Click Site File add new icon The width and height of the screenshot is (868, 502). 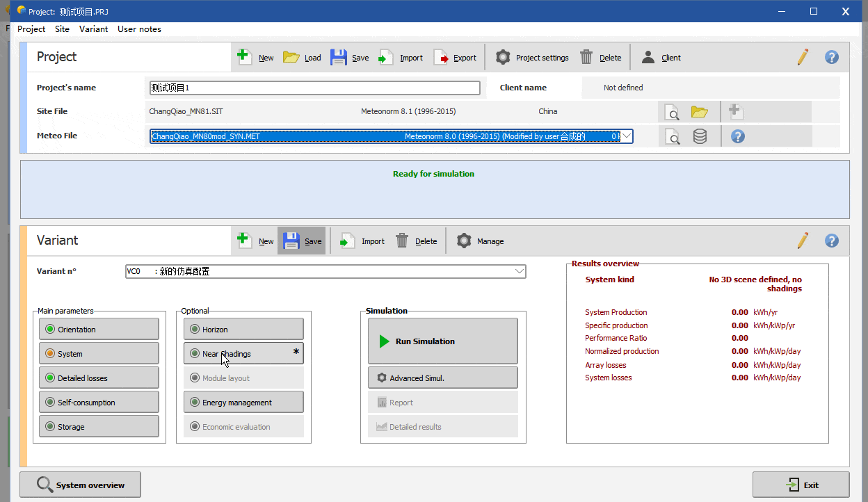pyautogui.click(x=736, y=111)
